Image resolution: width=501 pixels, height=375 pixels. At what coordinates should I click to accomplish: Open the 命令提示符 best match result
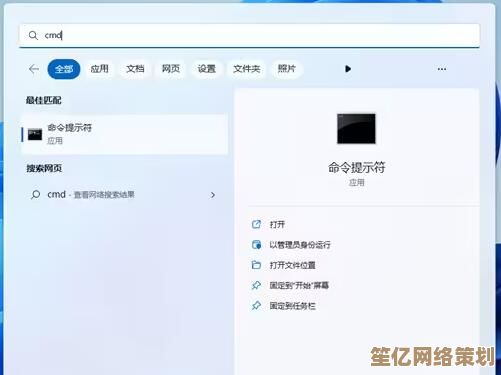[125, 134]
